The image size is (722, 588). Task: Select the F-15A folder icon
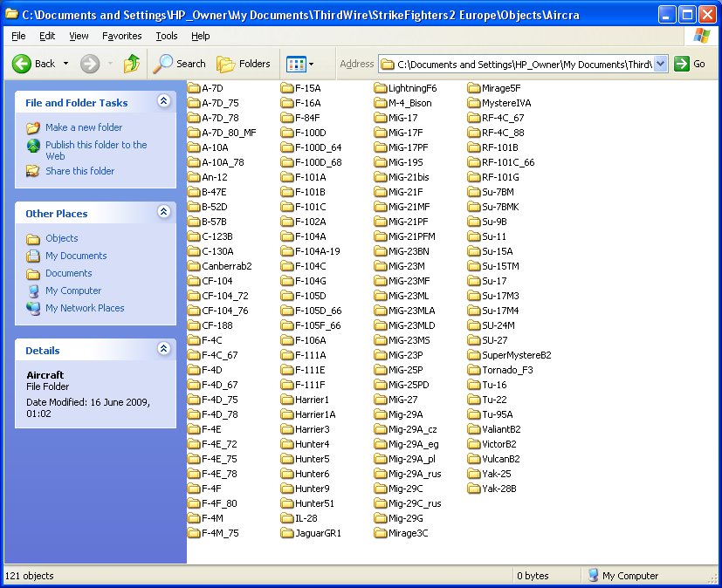[287, 88]
